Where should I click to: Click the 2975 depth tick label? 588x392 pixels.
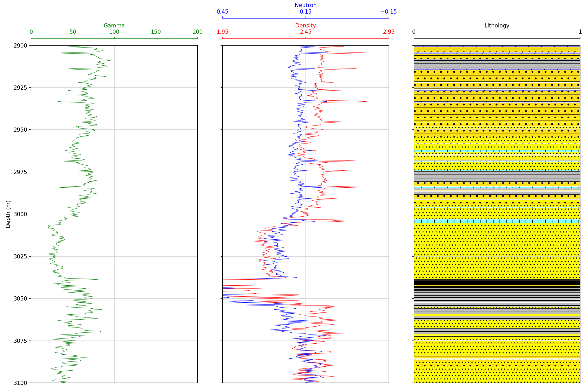point(20,172)
